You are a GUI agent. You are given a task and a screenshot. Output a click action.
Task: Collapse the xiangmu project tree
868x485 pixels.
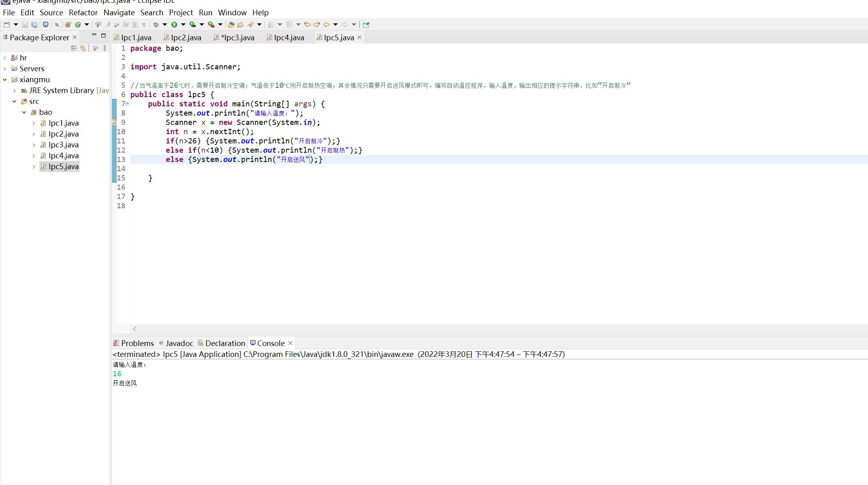pyautogui.click(x=5, y=80)
